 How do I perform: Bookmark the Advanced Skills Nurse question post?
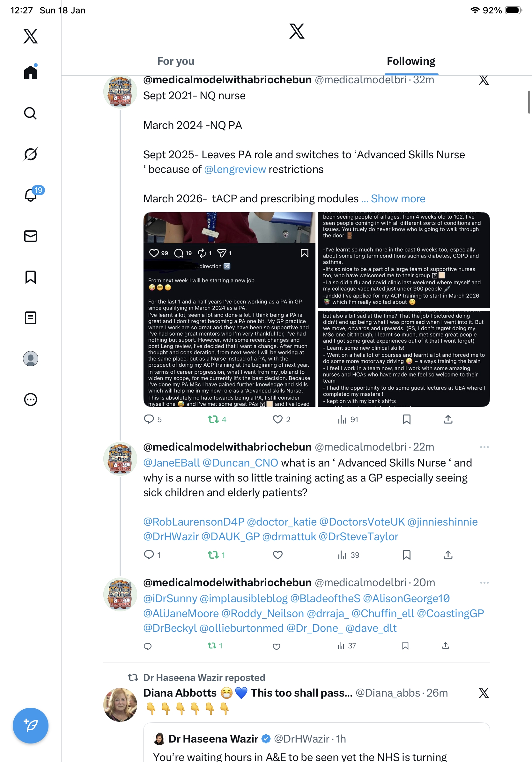coord(406,555)
